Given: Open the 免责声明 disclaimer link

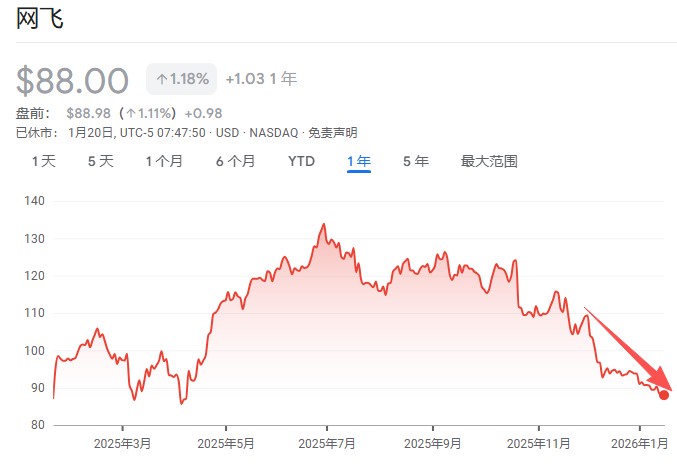Looking at the screenshot, I should (x=332, y=133).
